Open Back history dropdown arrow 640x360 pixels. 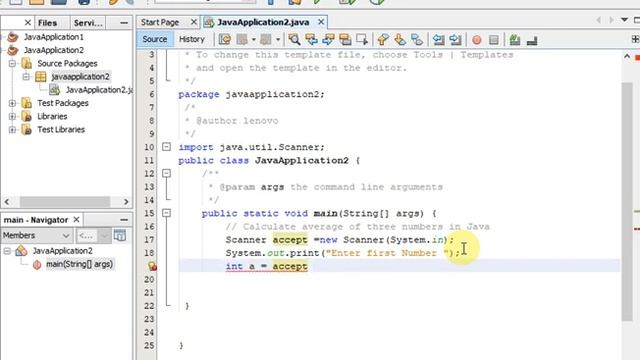253,40
